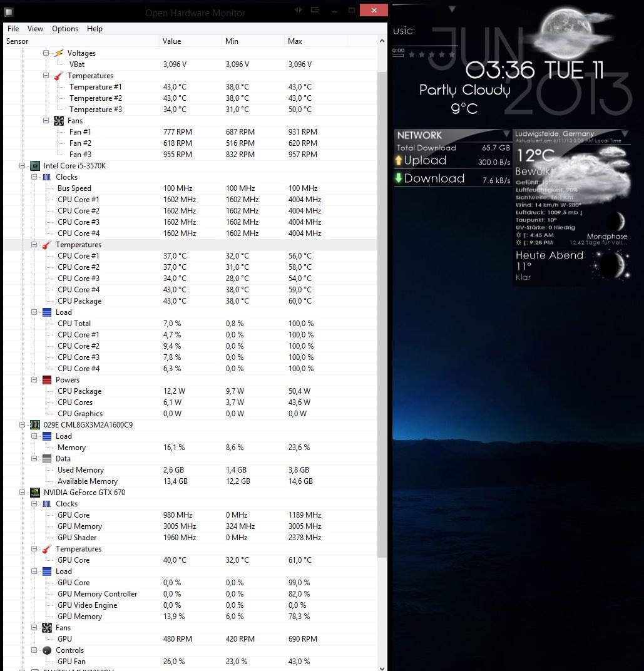This screenshot has height=671, width=644.
Task: Click the Clocks icon under Intel Core i5-3570K
Action: coord(47,177)
